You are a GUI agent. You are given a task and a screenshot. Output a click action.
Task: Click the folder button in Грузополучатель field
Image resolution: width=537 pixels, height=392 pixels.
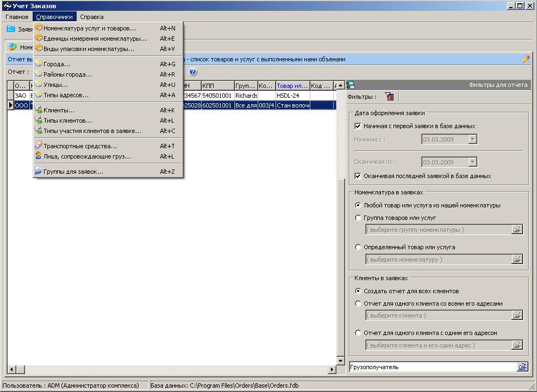coord(522,367)
